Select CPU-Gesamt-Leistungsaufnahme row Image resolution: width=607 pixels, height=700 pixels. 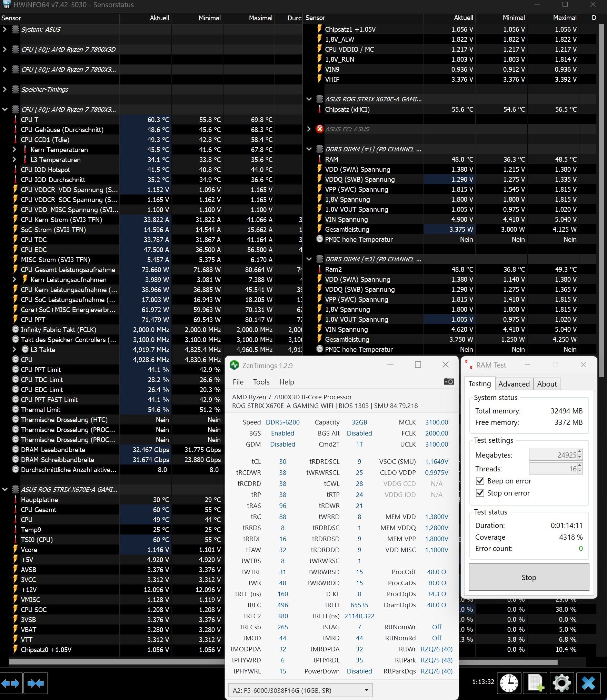point(151,270)
